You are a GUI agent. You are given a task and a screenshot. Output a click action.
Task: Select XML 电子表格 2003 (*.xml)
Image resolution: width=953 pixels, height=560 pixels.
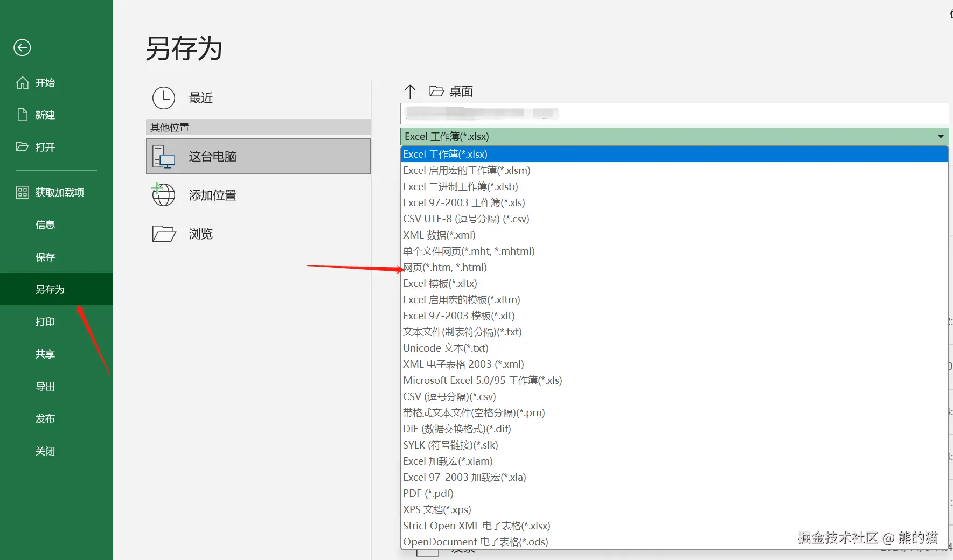click(x=674, y=364)
